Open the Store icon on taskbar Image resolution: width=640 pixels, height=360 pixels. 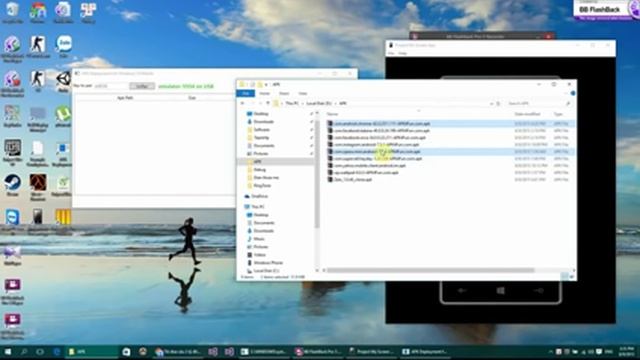click(x=127, y=352)
